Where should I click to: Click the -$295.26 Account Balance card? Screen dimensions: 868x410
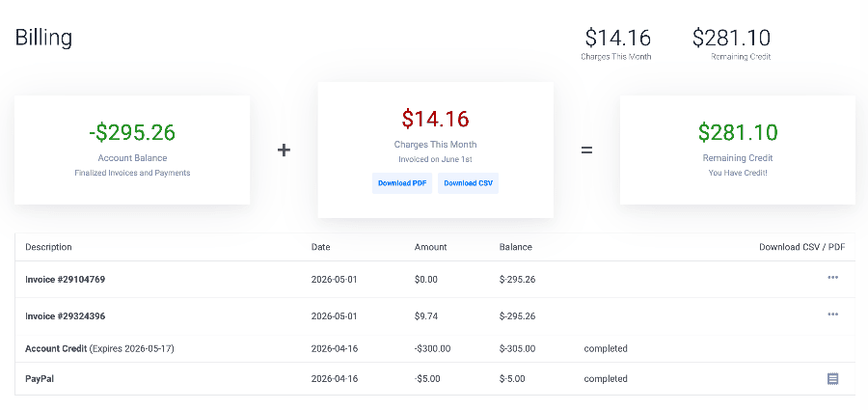coord(132,150)
